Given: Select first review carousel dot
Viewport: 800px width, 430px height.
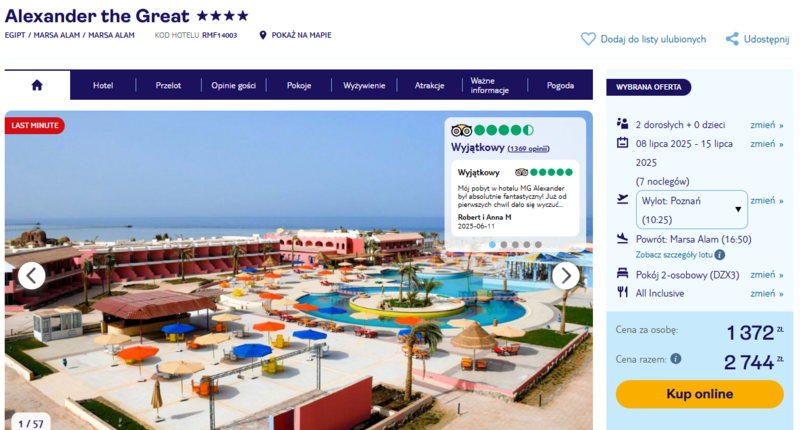Looking at the screenshot, I should tap(492, 245).
